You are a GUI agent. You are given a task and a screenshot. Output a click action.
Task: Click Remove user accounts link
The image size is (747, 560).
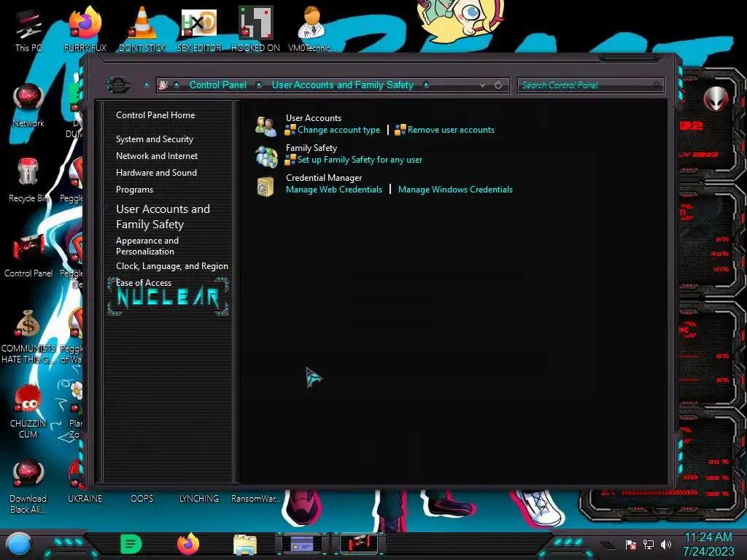point(451,130)
